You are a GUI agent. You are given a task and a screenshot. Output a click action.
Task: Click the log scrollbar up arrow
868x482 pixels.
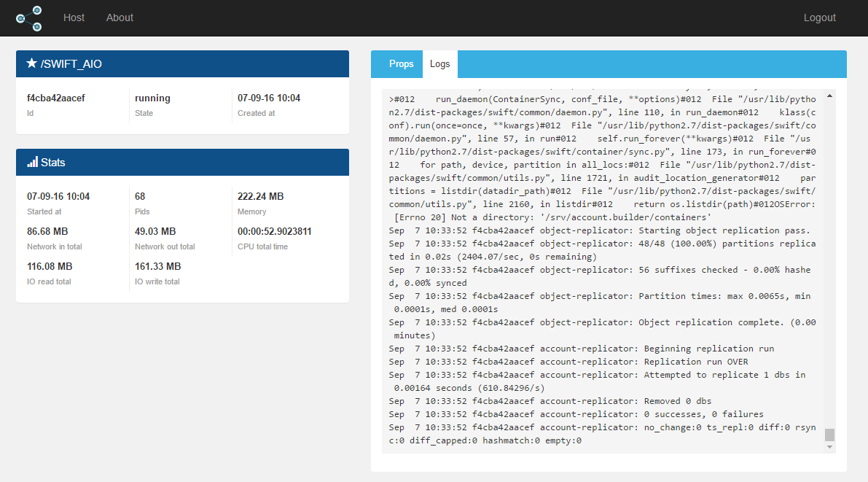point(829,96)
